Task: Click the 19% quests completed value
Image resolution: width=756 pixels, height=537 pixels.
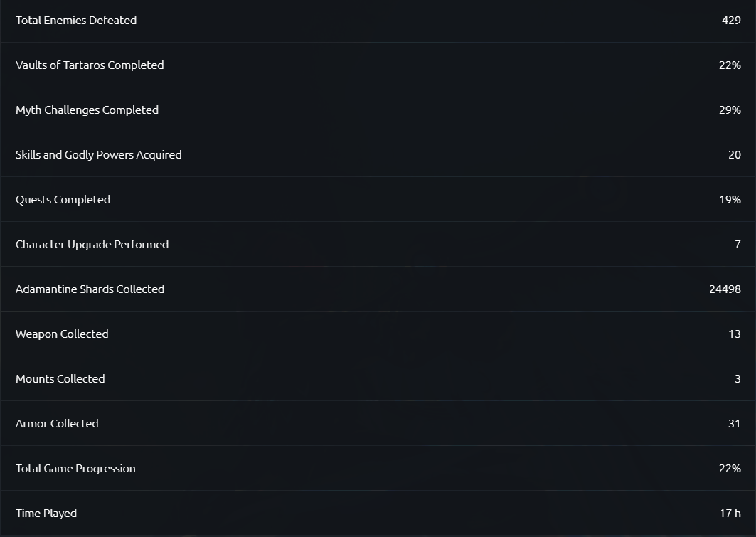Action: click(x=730, y=200)
